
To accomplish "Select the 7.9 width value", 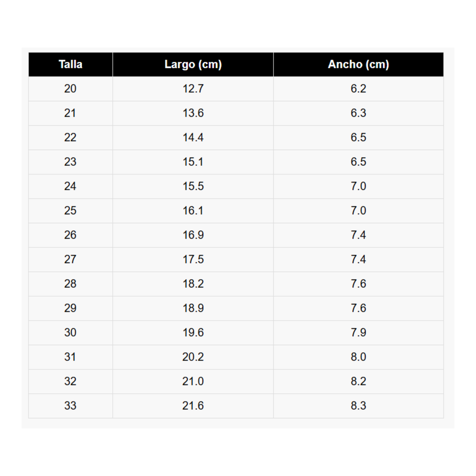I will tap(358, 333).
